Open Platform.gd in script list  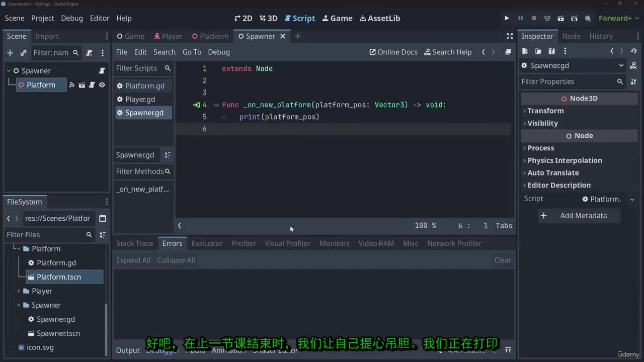coord(144,85)
